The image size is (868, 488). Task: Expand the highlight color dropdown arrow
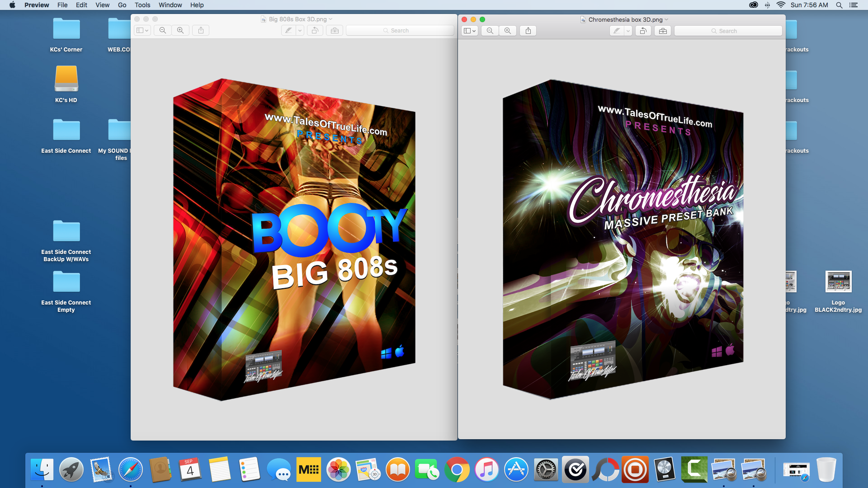(x=628, y=31)
